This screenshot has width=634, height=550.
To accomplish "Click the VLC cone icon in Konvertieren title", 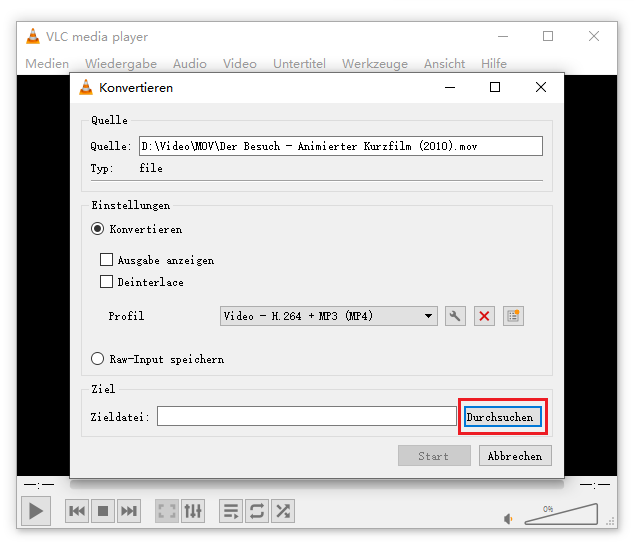I will click(86, 87).
